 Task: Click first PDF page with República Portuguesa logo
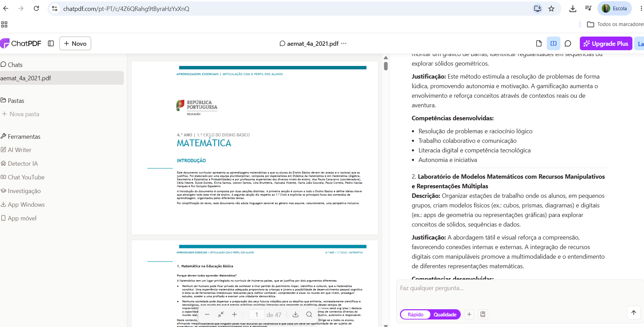[255, 148]
